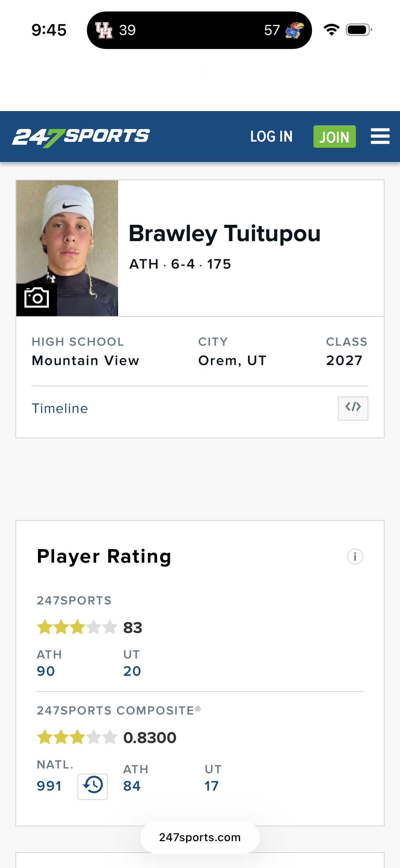Click the 247Sports star rating row

pos(77,627)
